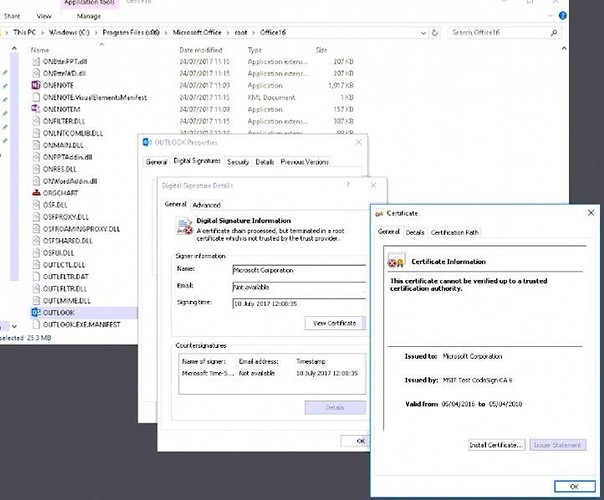
Task: Click the View Certificate button
Action: [335, 323]
